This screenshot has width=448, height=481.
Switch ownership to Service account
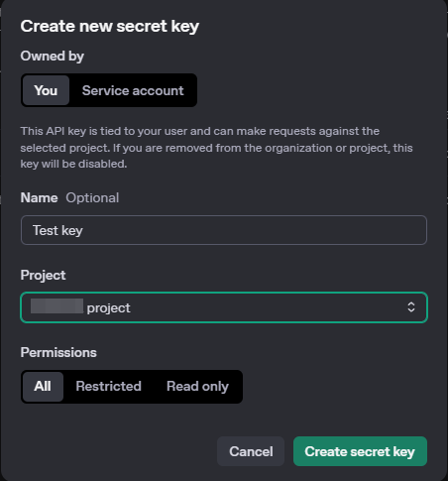pos(133,90)
